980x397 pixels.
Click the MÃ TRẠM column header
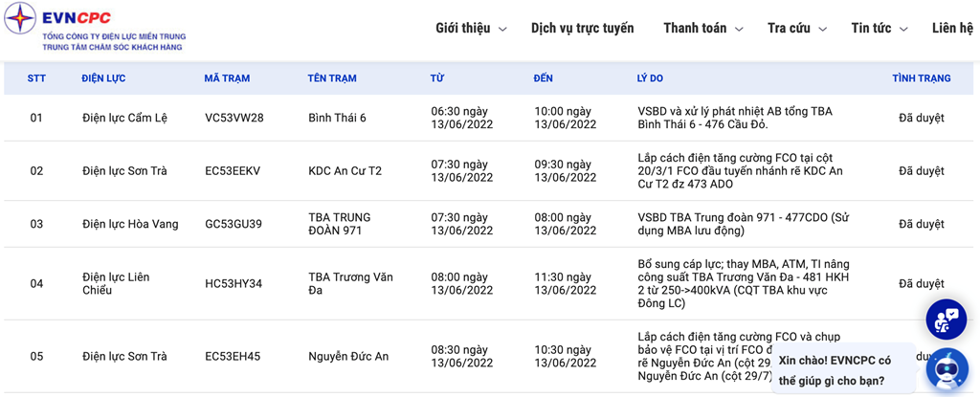[x=227, y=78]
